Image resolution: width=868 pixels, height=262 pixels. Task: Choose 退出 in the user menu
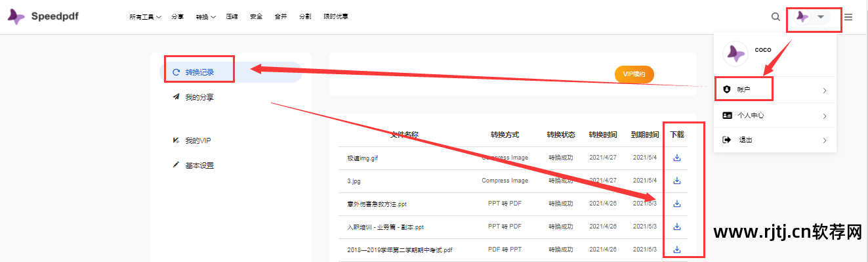pyautogui.click(x=775, y=140)
